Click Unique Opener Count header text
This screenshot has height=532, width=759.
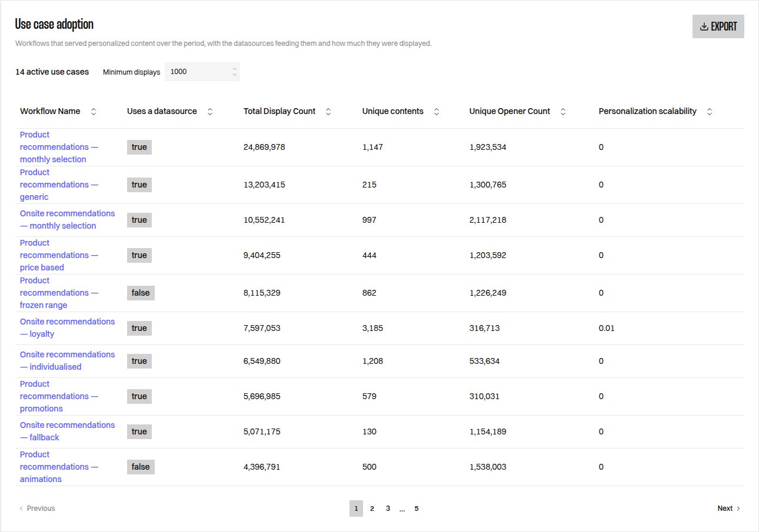(x=510, y=111)
